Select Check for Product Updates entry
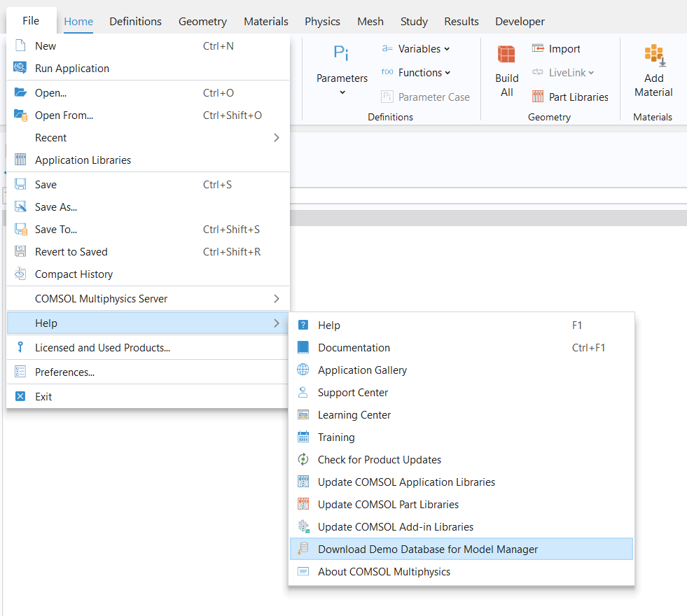Screen dimensions: 687x616 coord(462,459)
